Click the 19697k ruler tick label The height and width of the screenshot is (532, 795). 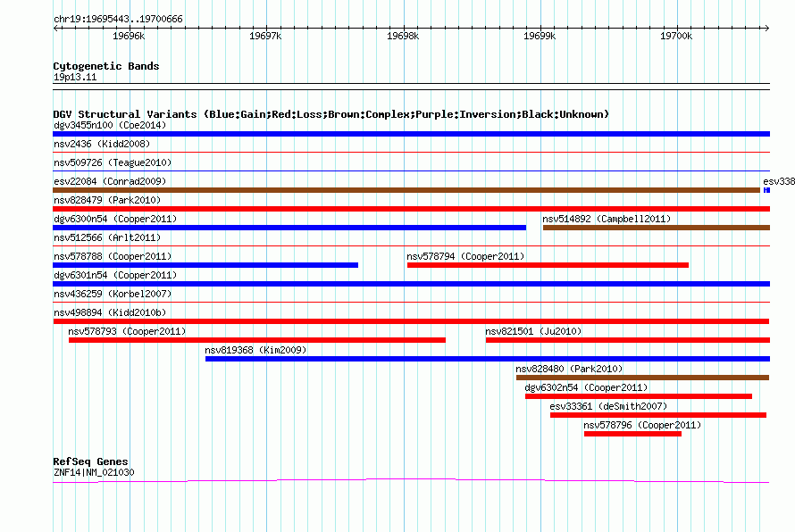tap(265, 36)
